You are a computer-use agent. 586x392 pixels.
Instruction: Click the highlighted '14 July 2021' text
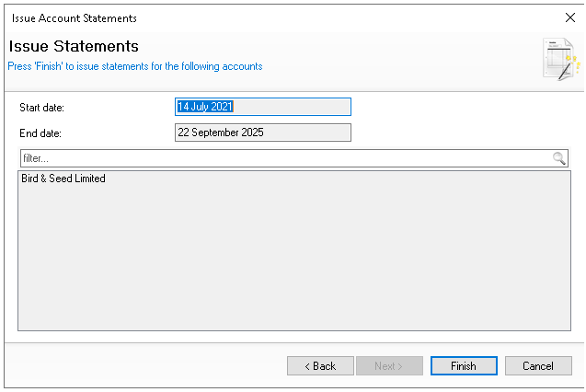(205, 107)
